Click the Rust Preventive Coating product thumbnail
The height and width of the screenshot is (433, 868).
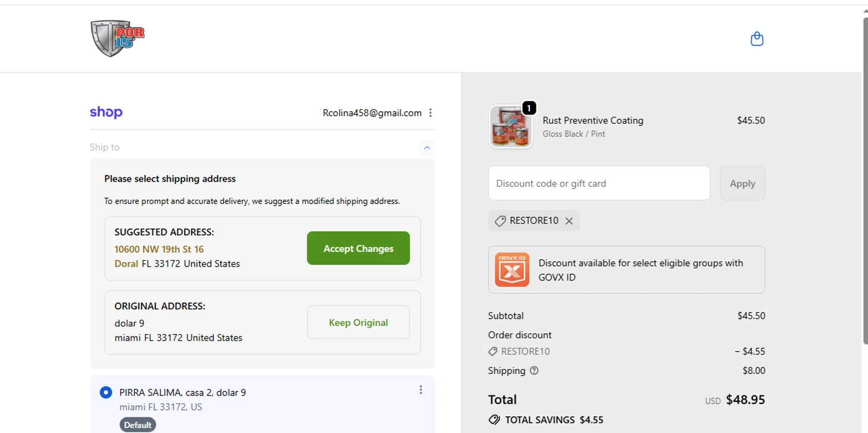510,127
